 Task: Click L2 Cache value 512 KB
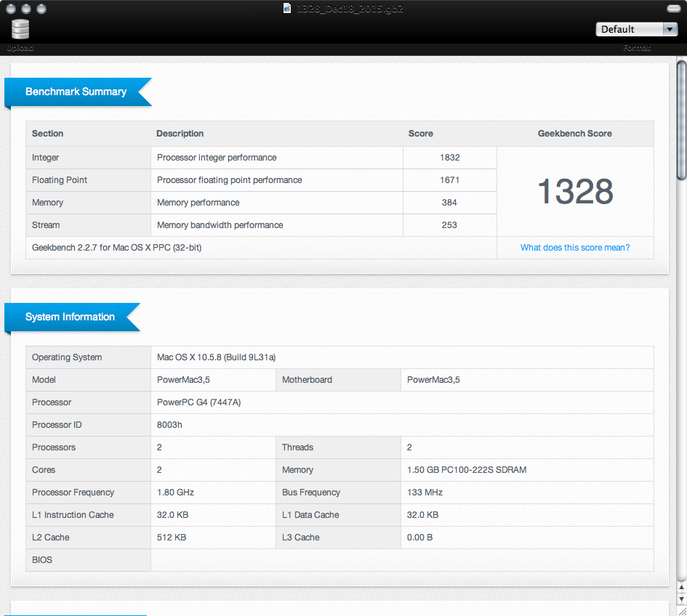172,538
